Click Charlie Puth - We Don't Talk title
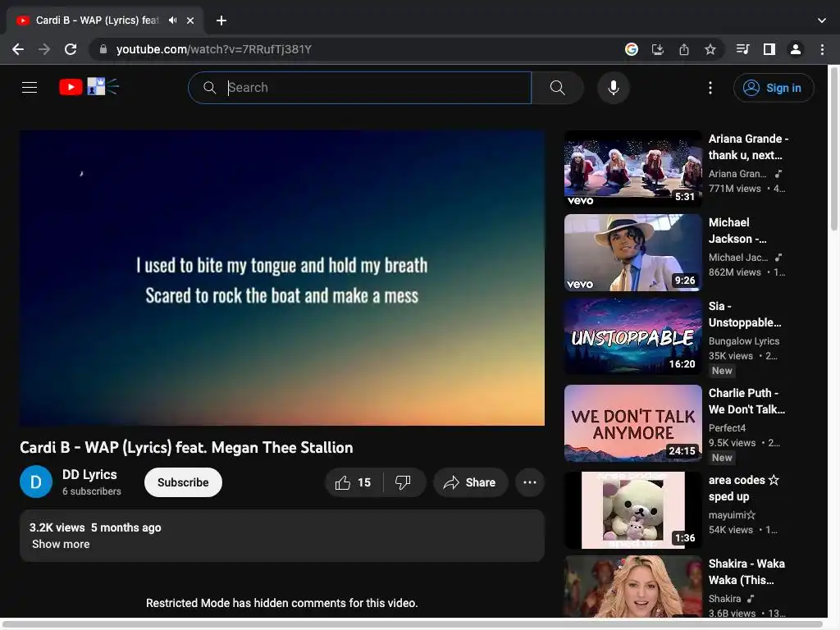 [746, 401]
